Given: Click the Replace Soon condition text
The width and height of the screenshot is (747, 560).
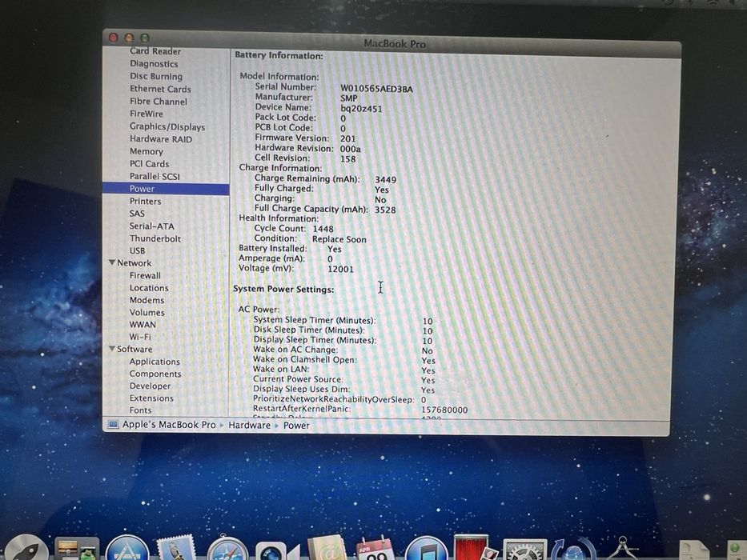Looking at the screenshot, I should tap(339, 239).
